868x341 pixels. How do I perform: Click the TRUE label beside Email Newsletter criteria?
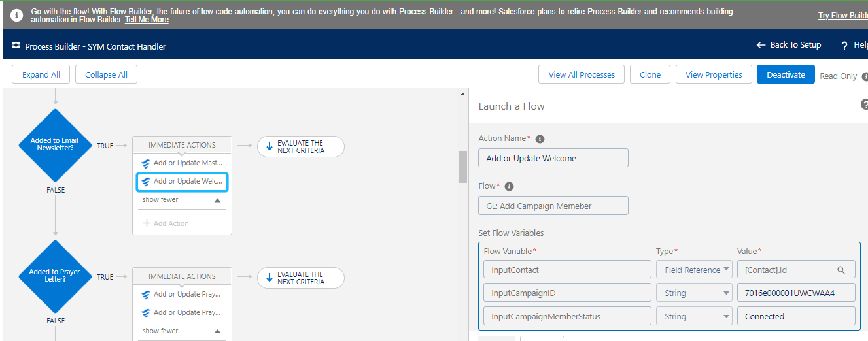[x=105, y=146]
